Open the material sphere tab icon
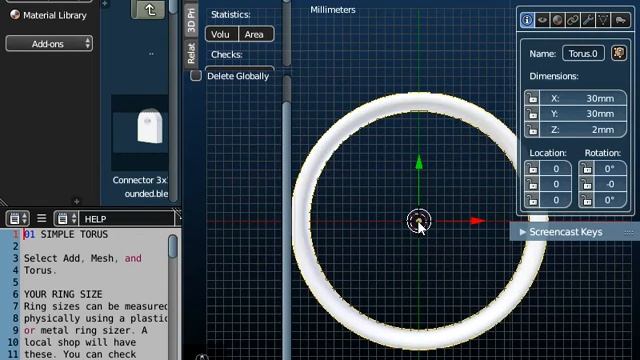Image resolution: width=640 pixels, height=360 pixels. coord(558,20)
